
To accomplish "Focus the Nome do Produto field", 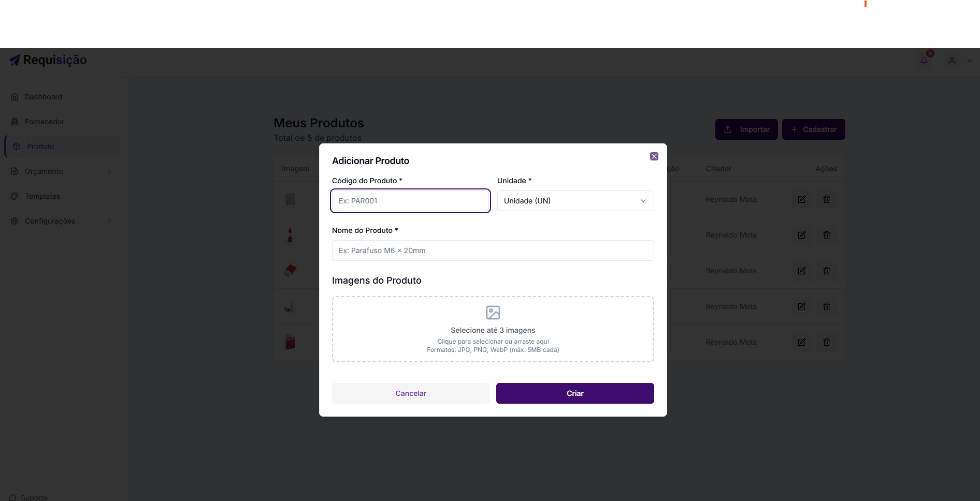I will (x=493, y=250).
